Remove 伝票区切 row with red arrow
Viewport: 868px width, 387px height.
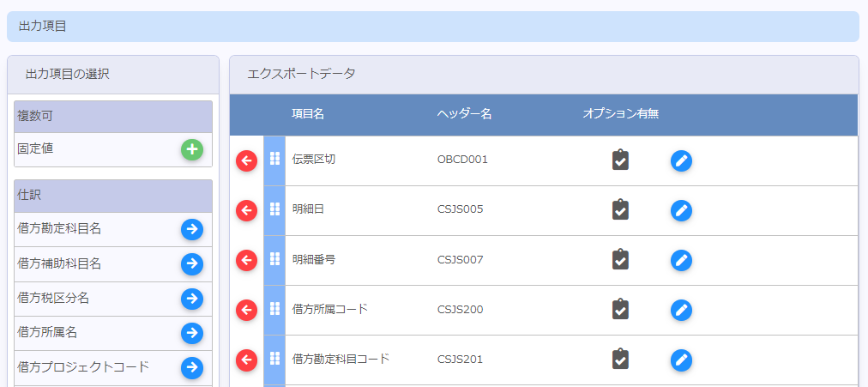[x=246, y=160]
